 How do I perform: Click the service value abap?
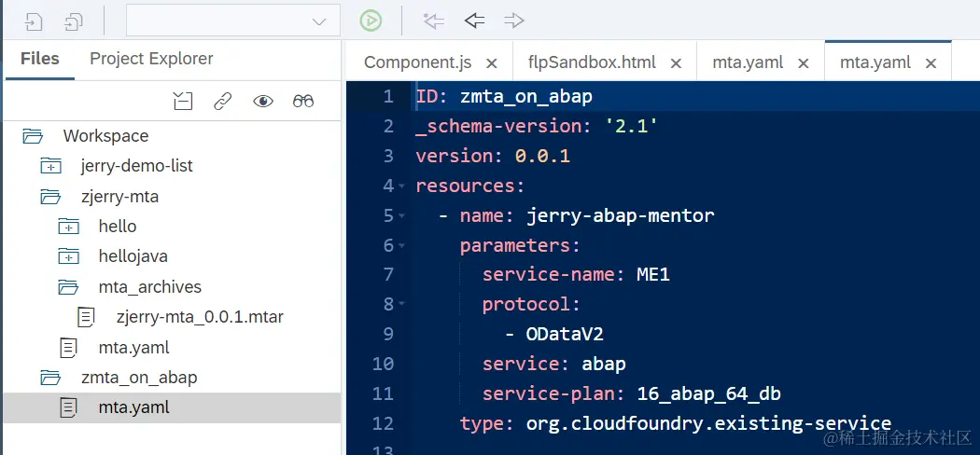tap(603, 364)
